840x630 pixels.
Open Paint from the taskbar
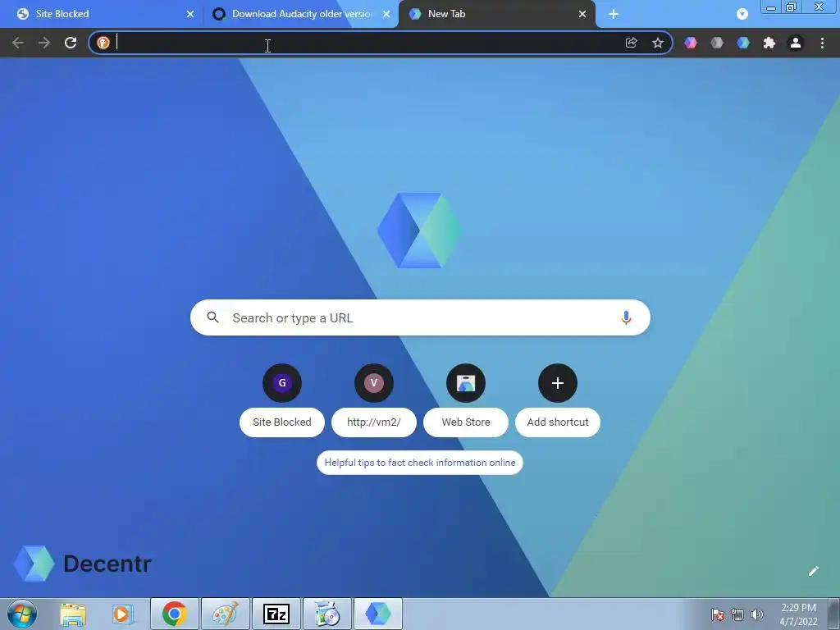point(226,614)
